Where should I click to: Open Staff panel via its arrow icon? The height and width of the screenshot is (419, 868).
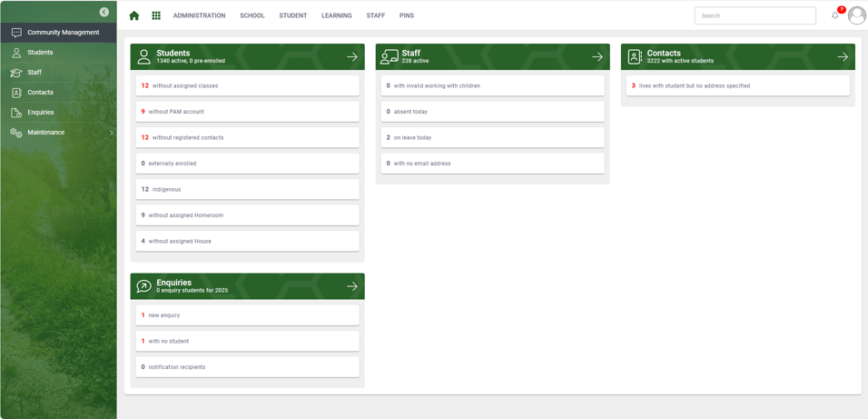597,56
